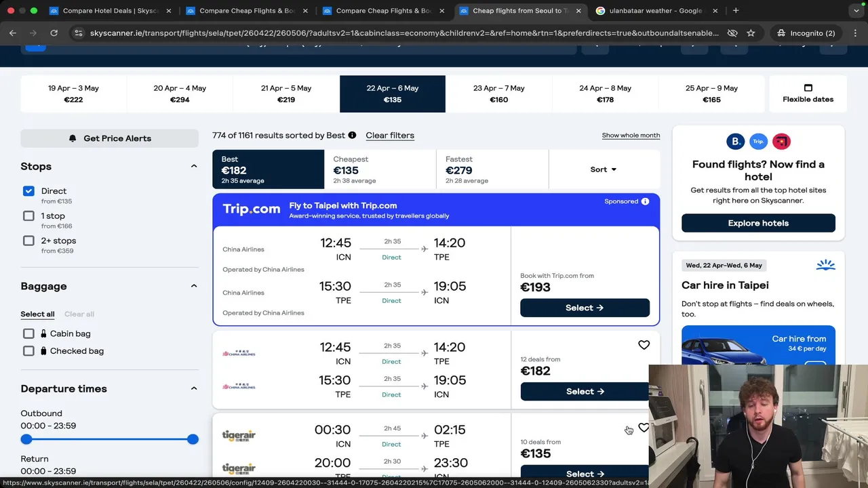This screenshot has height=488, width=868.
Task: Click the 22 Apr – 6 May selected dates
Action: [x=393, y=94]
